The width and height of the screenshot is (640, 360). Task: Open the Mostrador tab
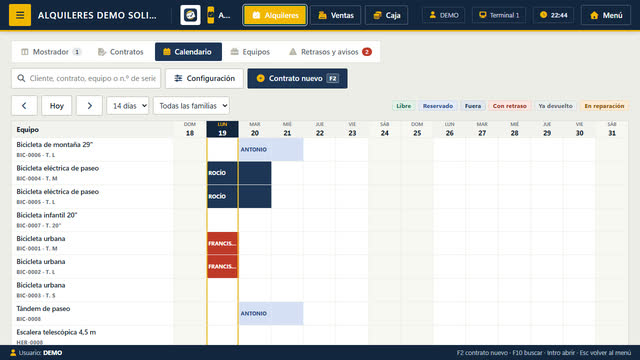click(51, 52)
